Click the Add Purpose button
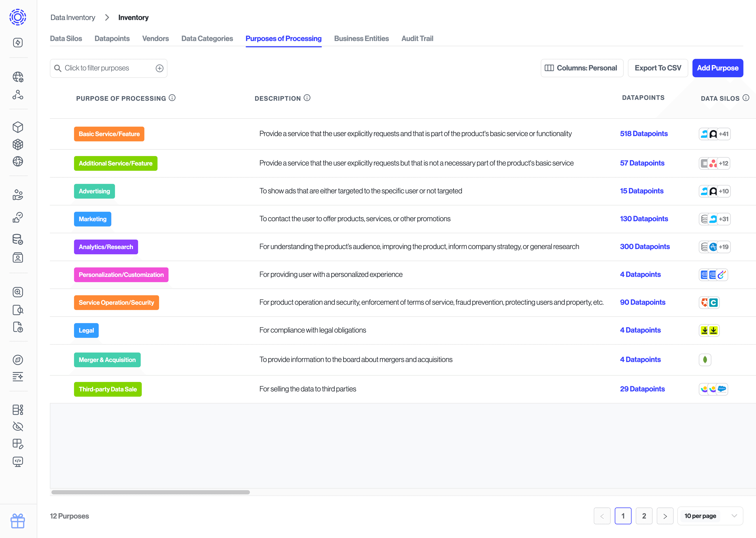This screenshot has height=538, width=756. click(717, 68)
